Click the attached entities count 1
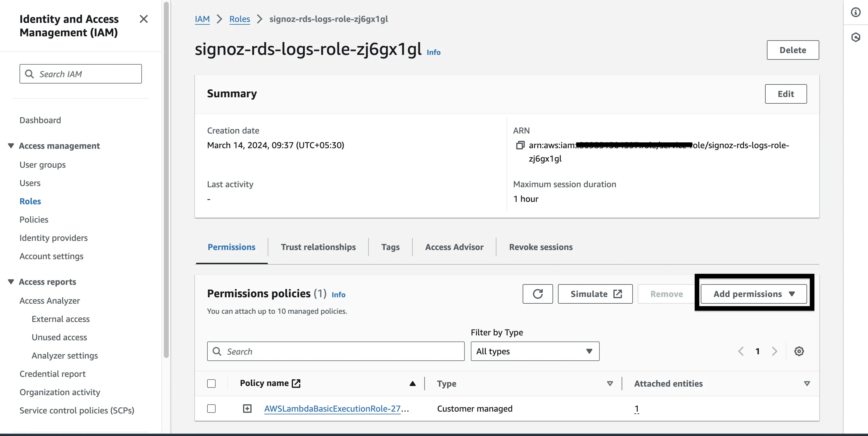 [637, 408]
